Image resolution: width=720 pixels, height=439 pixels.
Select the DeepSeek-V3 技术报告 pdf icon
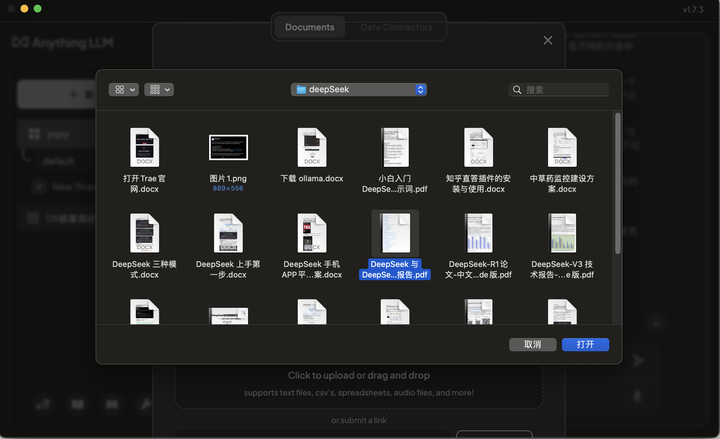pos(562,233)
